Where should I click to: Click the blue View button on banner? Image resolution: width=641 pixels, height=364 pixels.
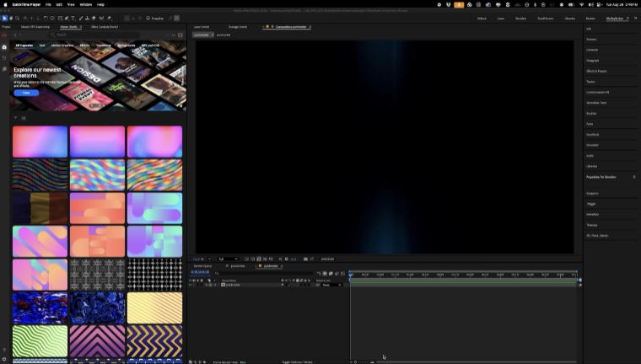[x=26, y=93]
